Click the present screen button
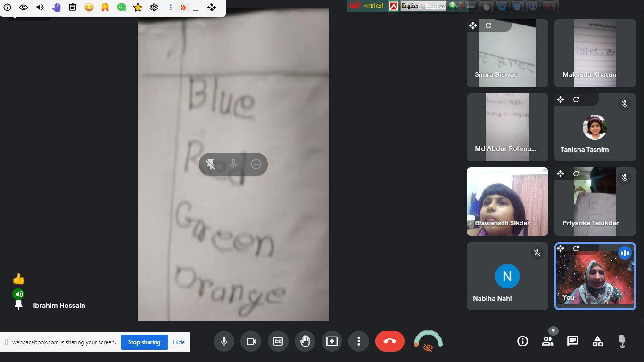Screen dimensions: 644x362 (332, 341)
